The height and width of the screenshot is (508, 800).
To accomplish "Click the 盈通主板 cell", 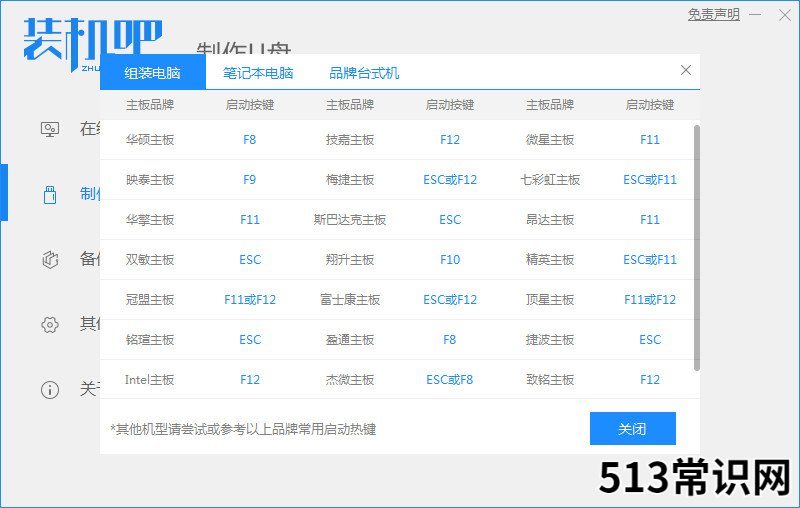I will (350, 340).
